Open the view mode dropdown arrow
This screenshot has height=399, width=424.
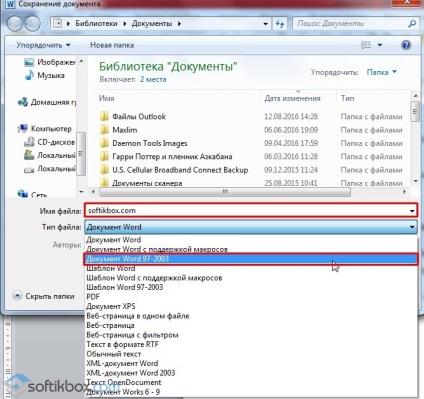[x=380, y=45]
